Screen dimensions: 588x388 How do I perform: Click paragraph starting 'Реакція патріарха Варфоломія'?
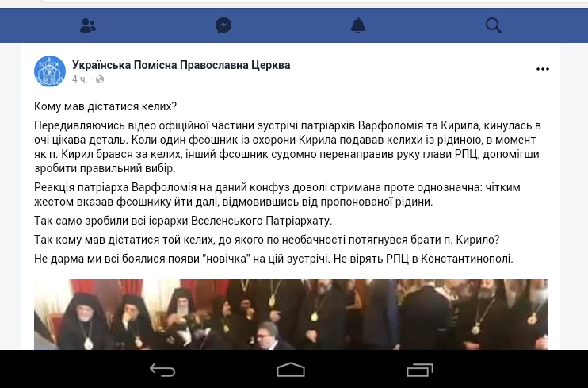[x=277, y=194]
